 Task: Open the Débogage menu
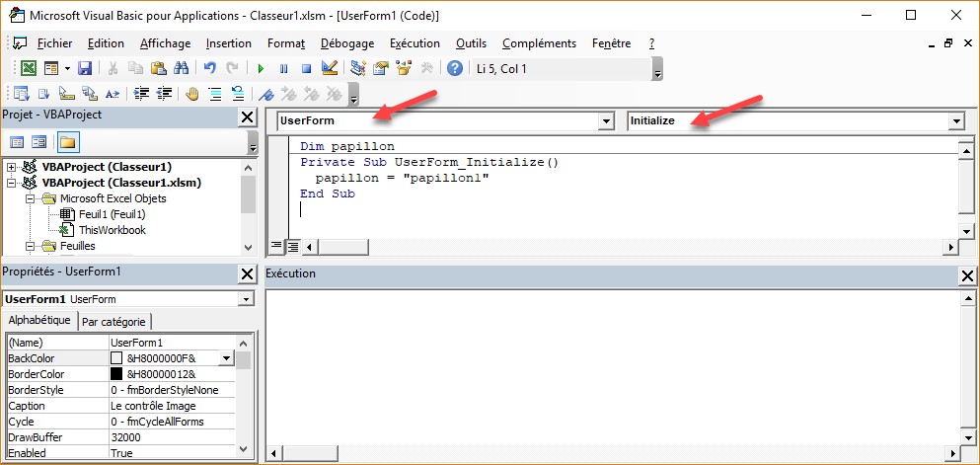click(x=346, y=43)
